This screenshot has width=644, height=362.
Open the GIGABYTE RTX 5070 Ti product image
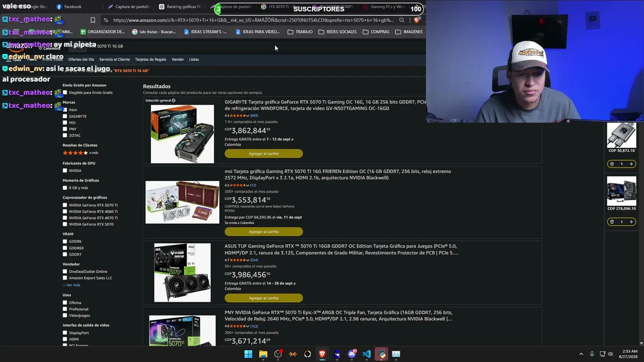tap(182, 134)
